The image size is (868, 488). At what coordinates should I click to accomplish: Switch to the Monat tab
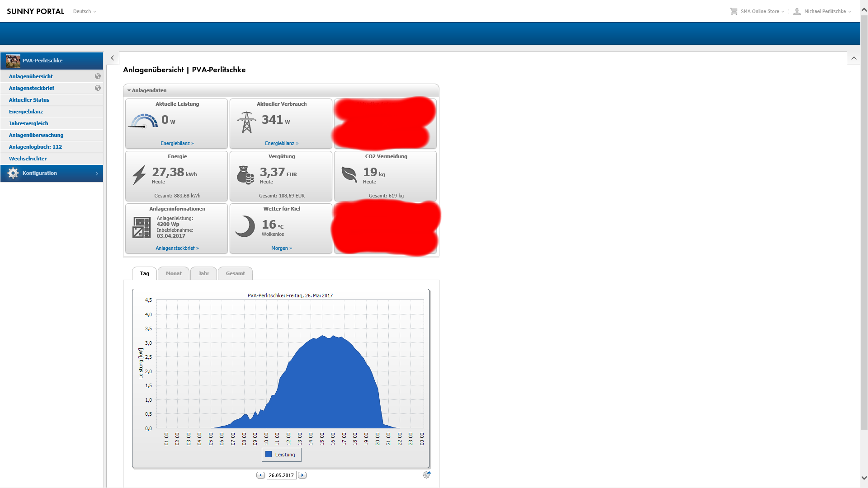point(174,273)
